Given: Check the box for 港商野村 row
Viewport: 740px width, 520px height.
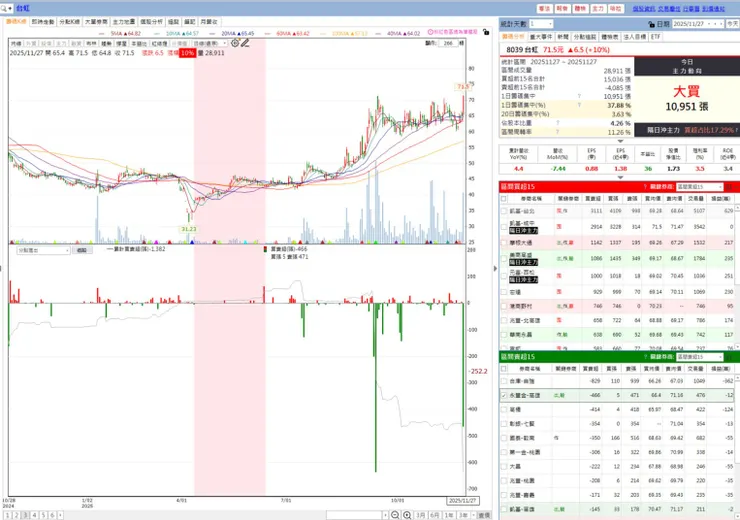Looking at the screenshot, I should coord(504,306).
